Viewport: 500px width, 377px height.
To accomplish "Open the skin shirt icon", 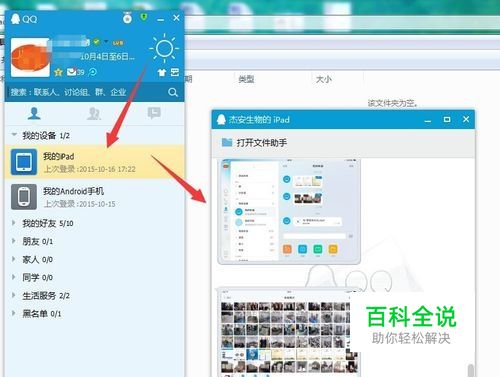I will pyautogui.click(x=162, y=72).
